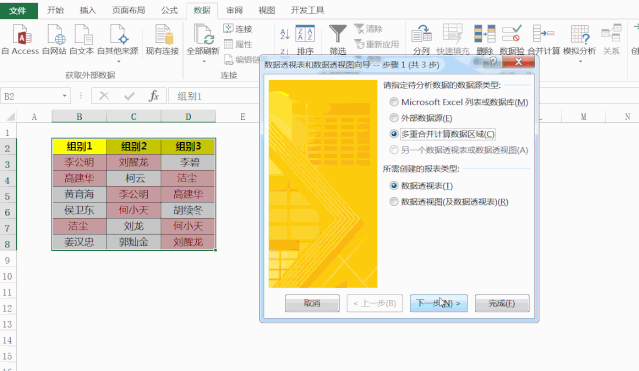
Task: Click the wizard dialog help question mark
Action: 493,62
